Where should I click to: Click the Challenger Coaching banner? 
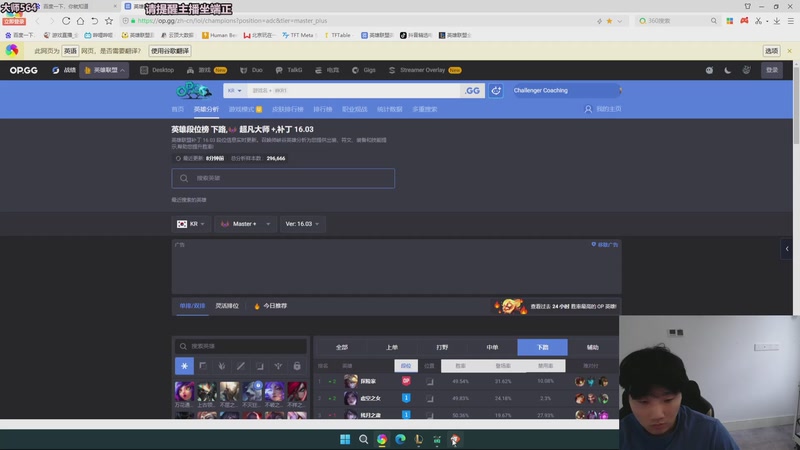click(565, 90)
